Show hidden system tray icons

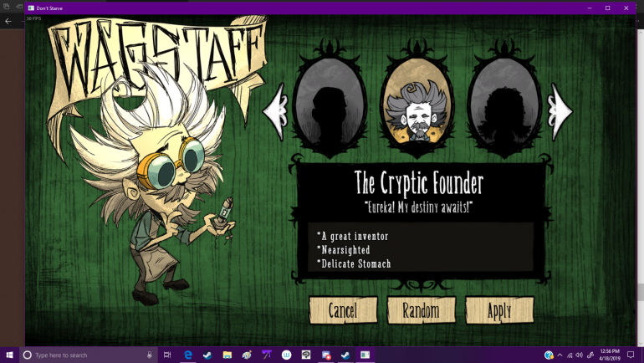[560, 355]
